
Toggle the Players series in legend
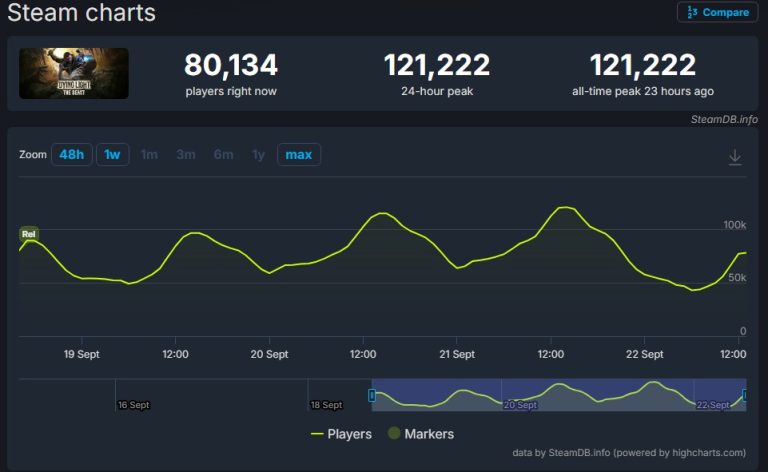point(341,434)
